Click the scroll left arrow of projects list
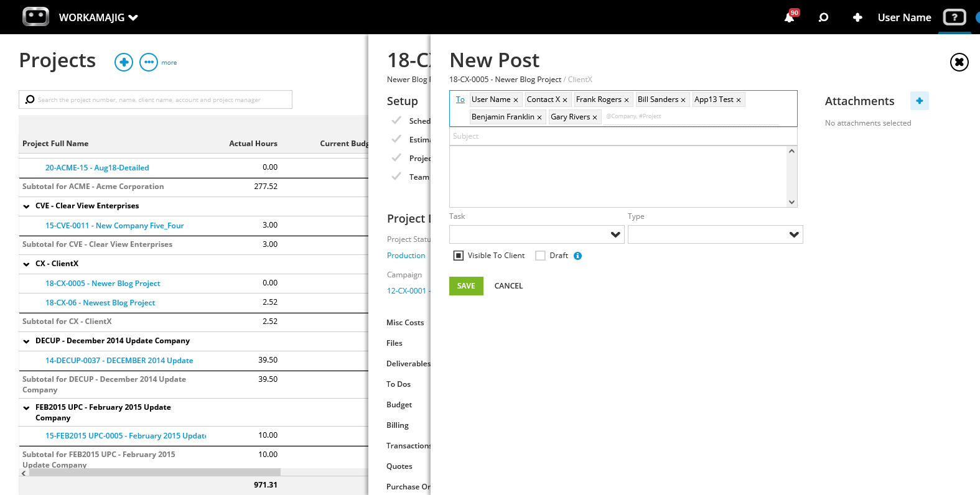Image resolution: width=980 pixels, height=495 pixels. pyautogui.click(x=24, y=473)
